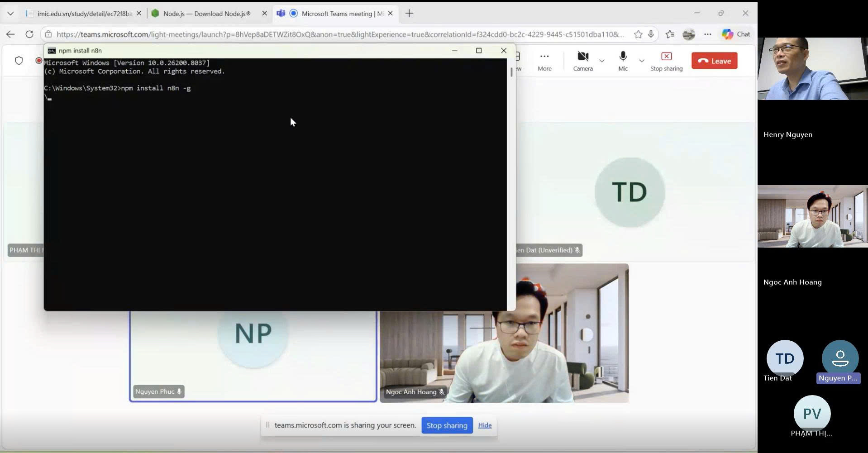The height and width of the screenshot is (453, 868).
Task: Switch to the Node.js download tab
Action: pyautogui.click(x=206, y=14)
